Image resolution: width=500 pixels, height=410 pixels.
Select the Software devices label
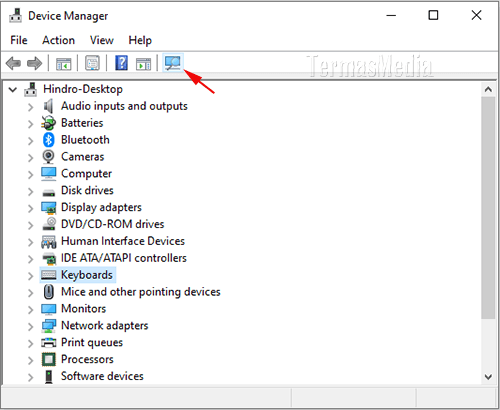(102, 376)
